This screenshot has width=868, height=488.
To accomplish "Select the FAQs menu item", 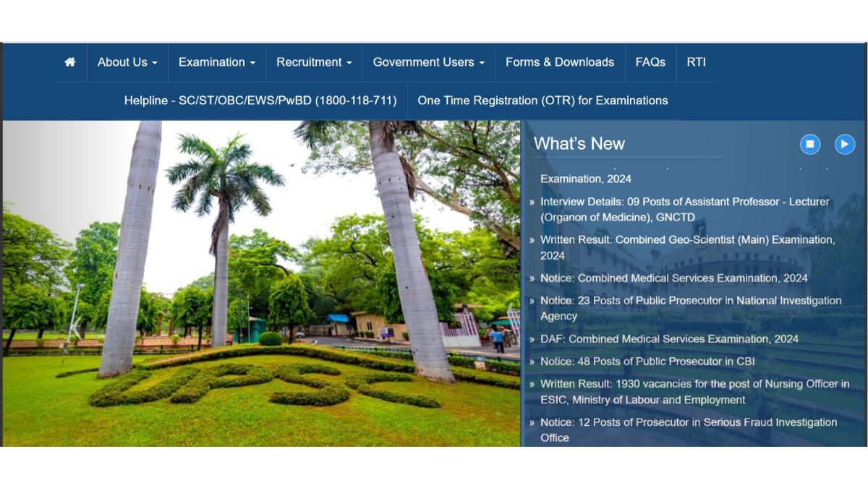I will click(650, 62).
